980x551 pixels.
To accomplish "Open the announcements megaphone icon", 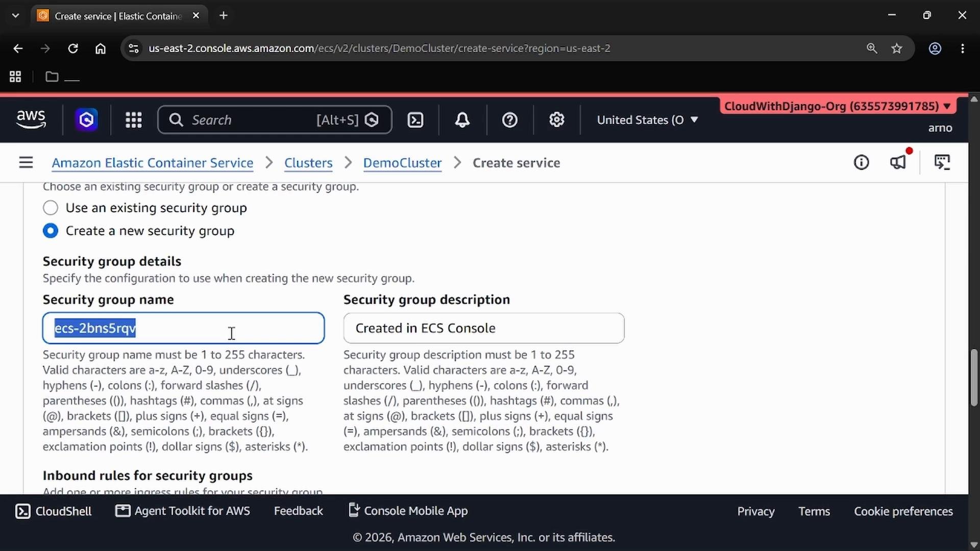I will [x=898, y=163].
